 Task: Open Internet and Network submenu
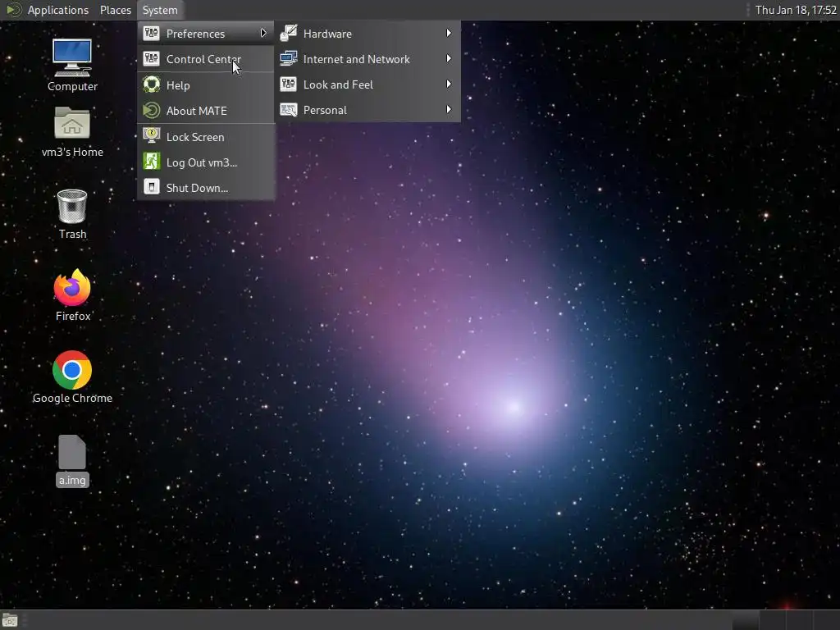click(367, 59)
